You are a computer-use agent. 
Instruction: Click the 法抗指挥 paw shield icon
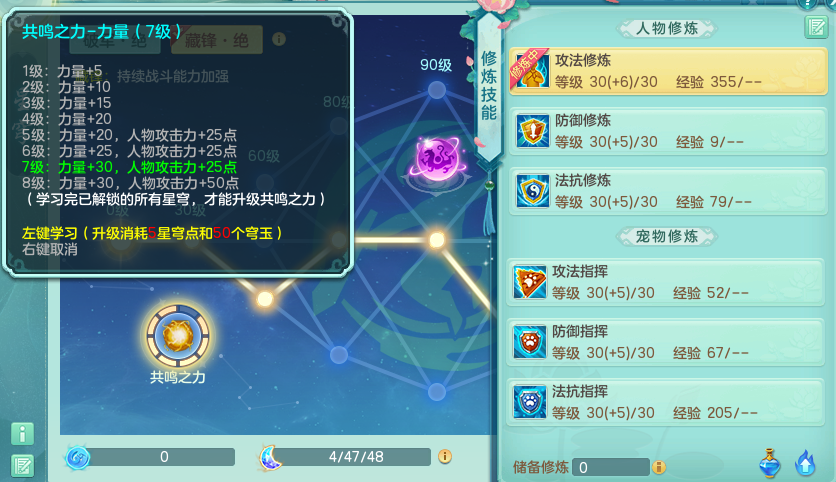[x=529, y=401]
